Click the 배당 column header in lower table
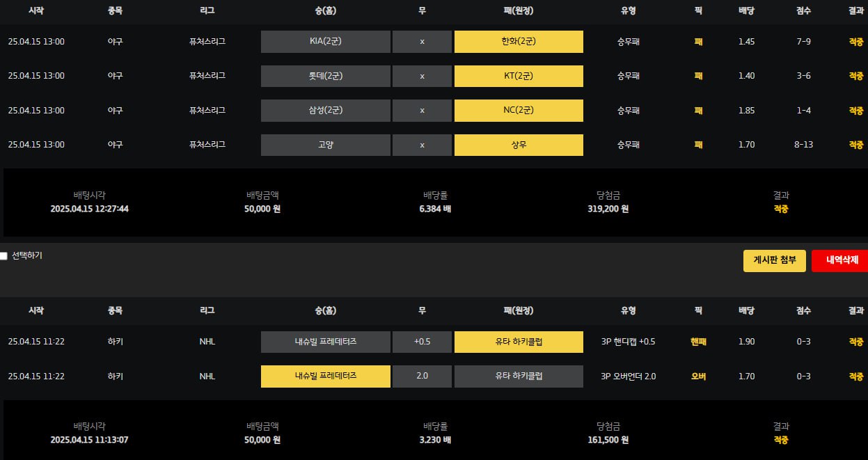The width and height of the screenshot is (868, 460). point(747,310)
